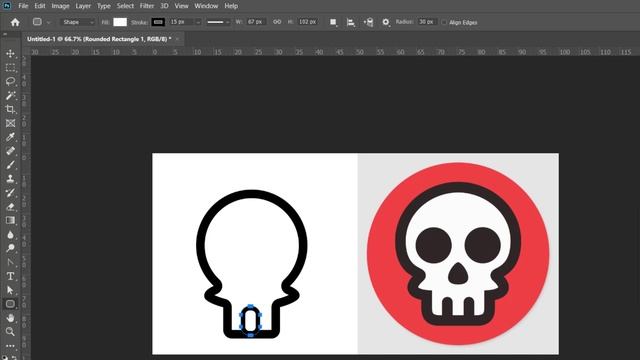
Task: Select the Path Selection tool
Action: [10, 290]
